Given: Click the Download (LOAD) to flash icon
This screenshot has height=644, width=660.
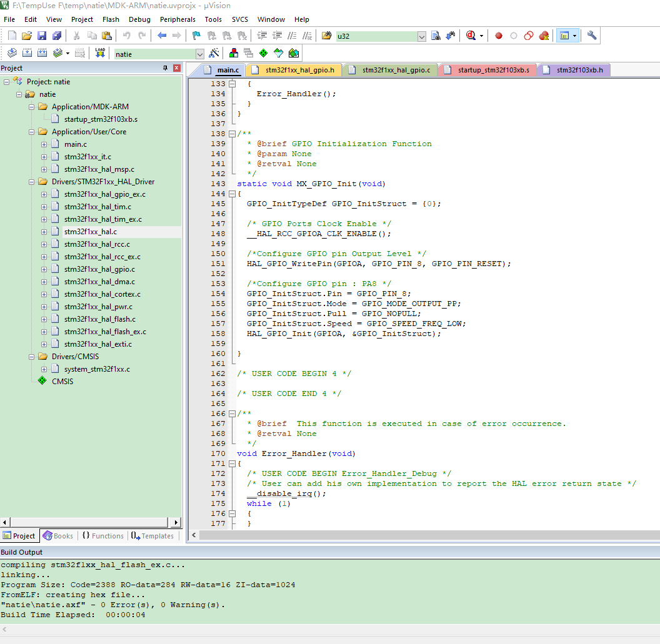Looking at the screenshot, I should (x=100, y=54).
